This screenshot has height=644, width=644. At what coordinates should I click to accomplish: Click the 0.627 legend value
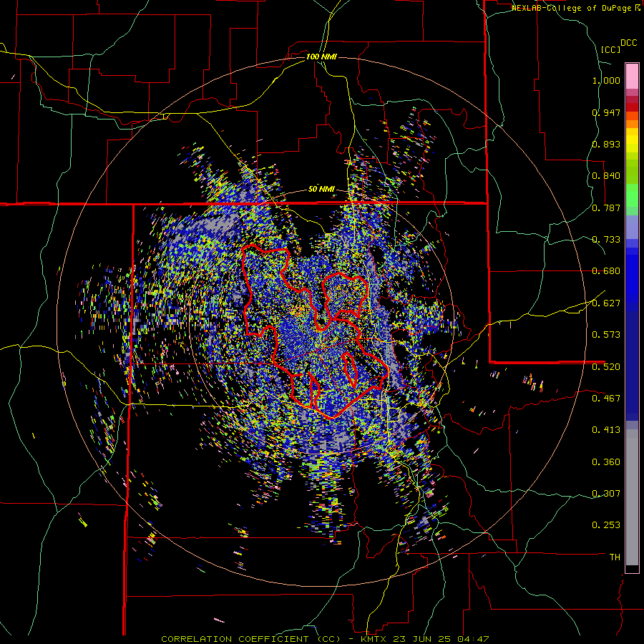(x=606, y=303)
